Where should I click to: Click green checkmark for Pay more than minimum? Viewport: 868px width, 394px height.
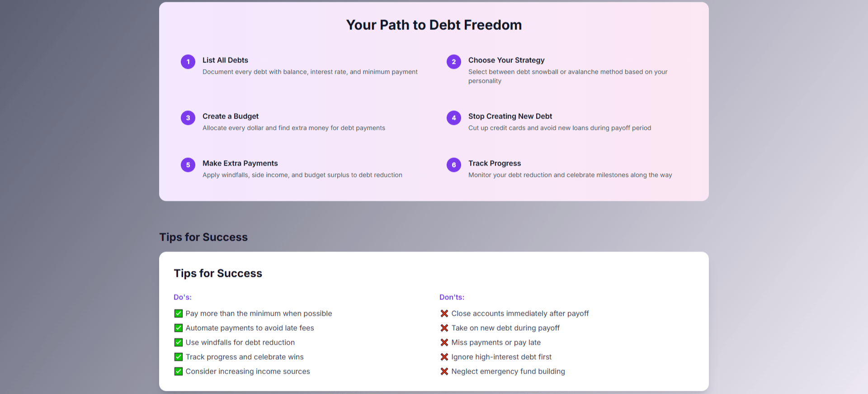click(179, 313)
